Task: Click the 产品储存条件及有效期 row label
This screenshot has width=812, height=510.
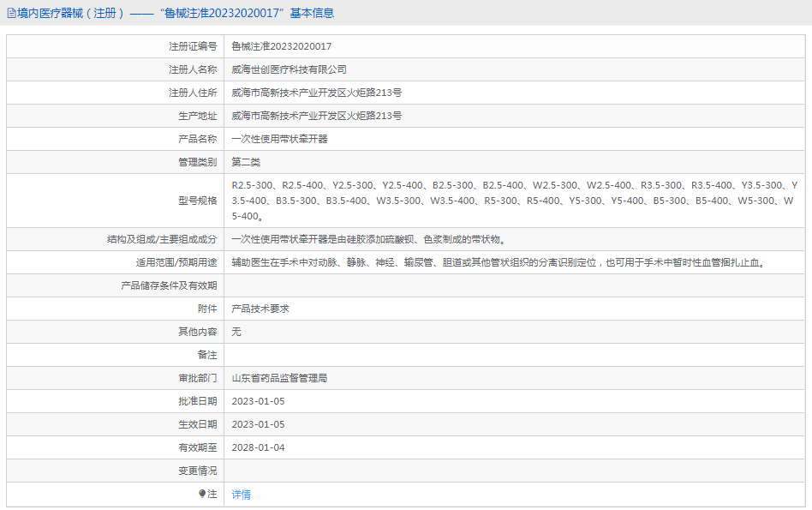Action: click(169, 285)
